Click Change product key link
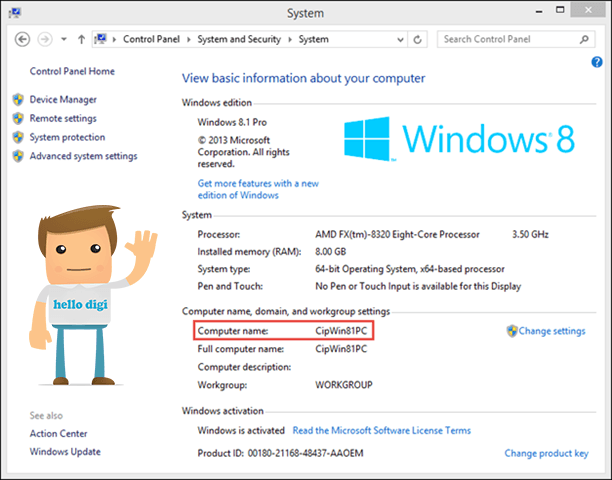 546,453
